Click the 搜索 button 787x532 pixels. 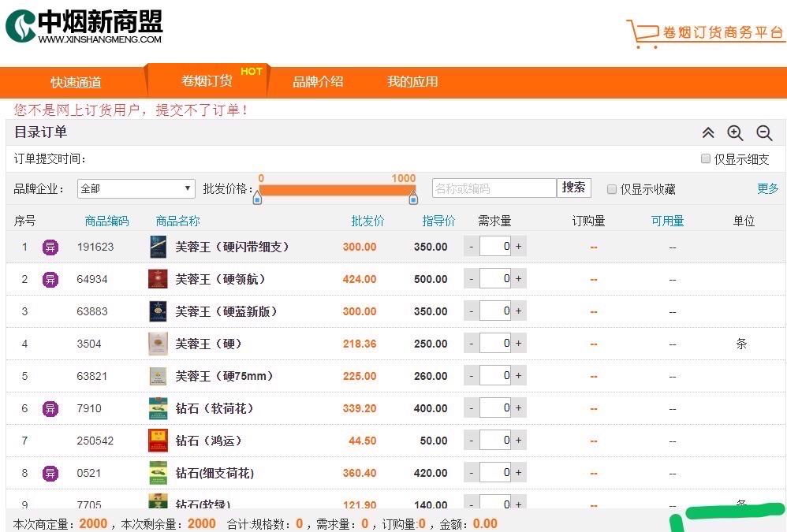(x=573, y=188)
